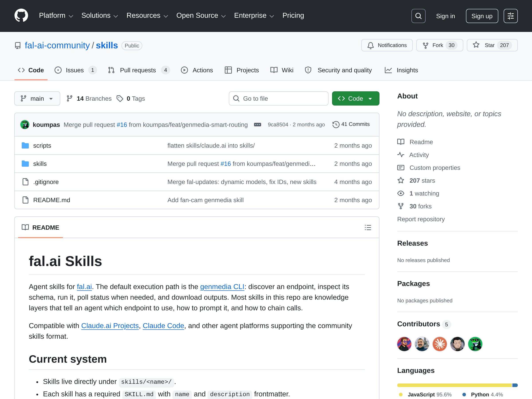
Task: Open the orange starburst contributor avatar
Action: point(440,344)
